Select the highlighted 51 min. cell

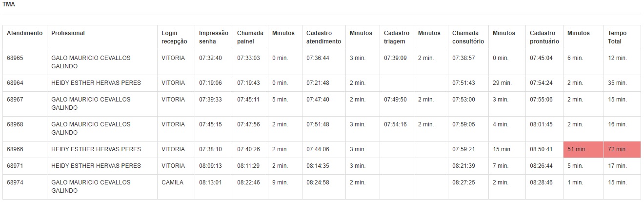click(584, 149)
